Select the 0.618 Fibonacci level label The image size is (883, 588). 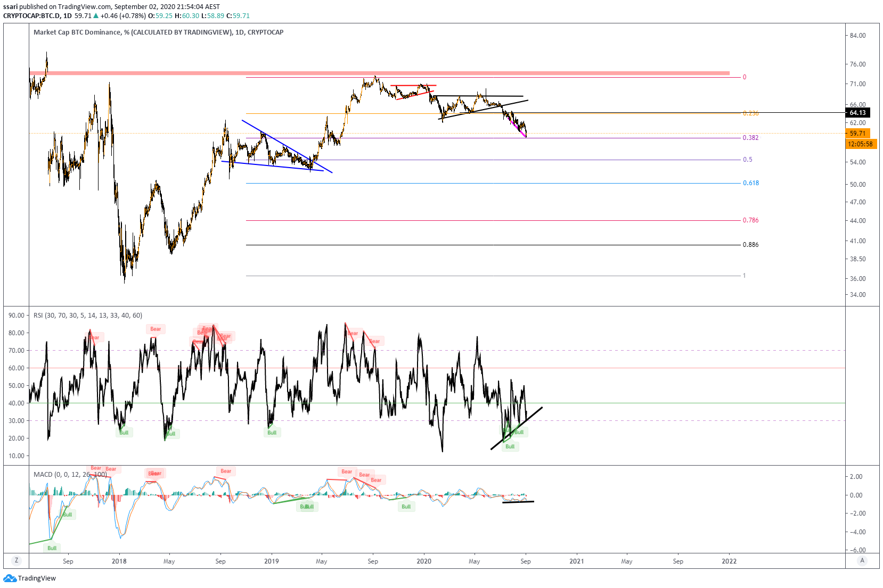751,183
